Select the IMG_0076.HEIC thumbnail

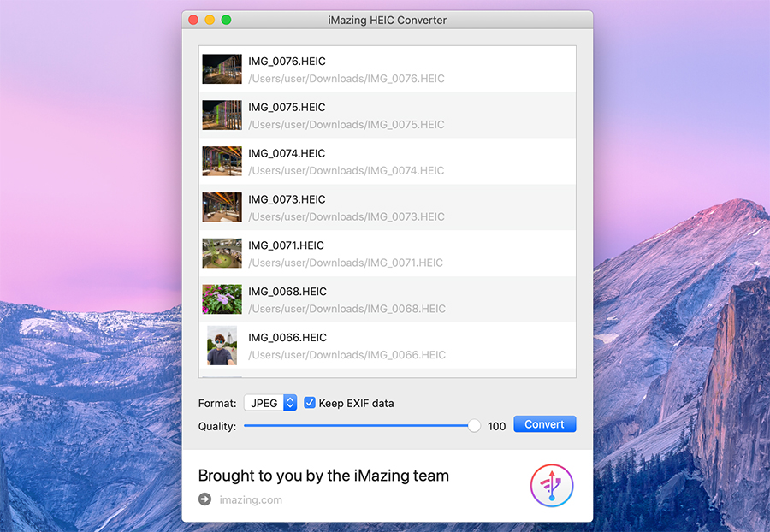222,69
